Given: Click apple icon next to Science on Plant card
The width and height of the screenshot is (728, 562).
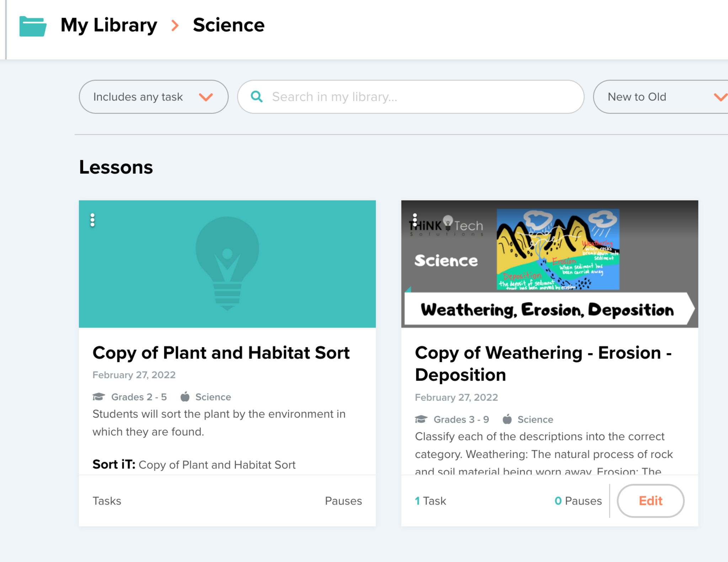Looking at the screenshot, I should point(185,397).
